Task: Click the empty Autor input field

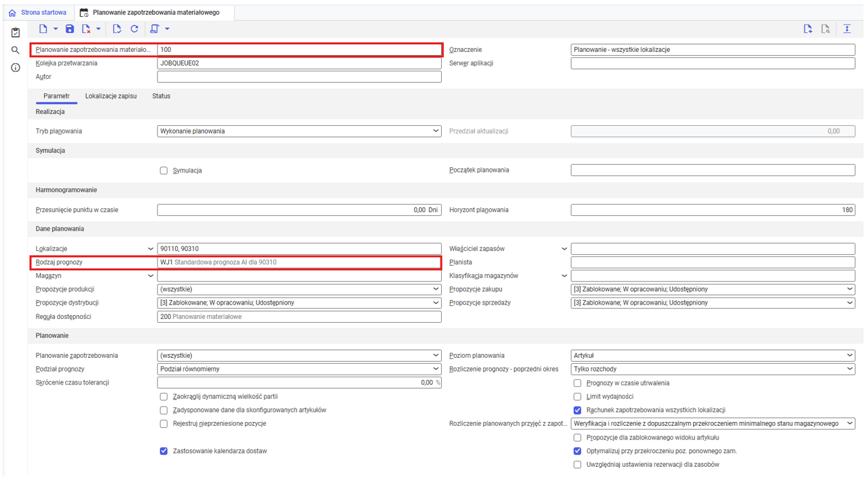Action: [299, 76]
